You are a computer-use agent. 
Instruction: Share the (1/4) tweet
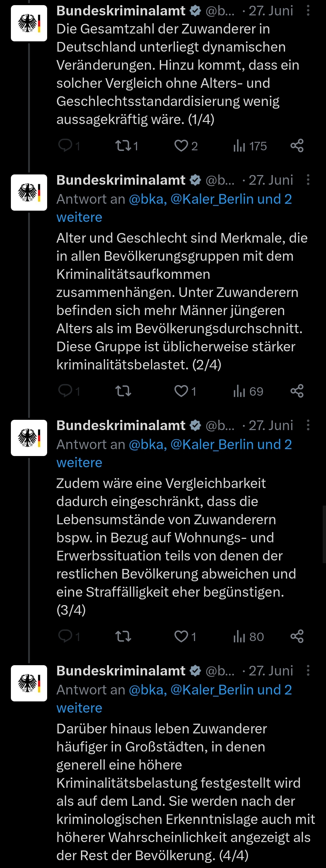pos(297,145)
